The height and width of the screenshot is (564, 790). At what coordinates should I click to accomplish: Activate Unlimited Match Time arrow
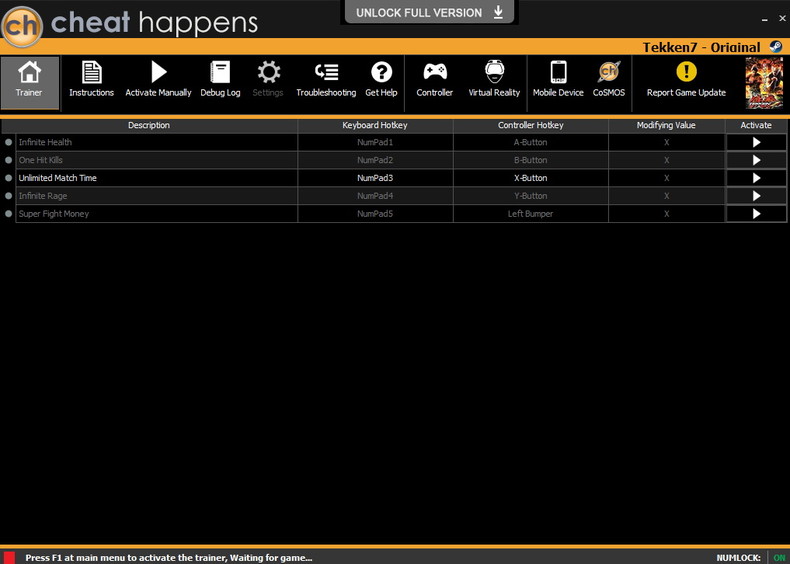click(x=756, y=178)
